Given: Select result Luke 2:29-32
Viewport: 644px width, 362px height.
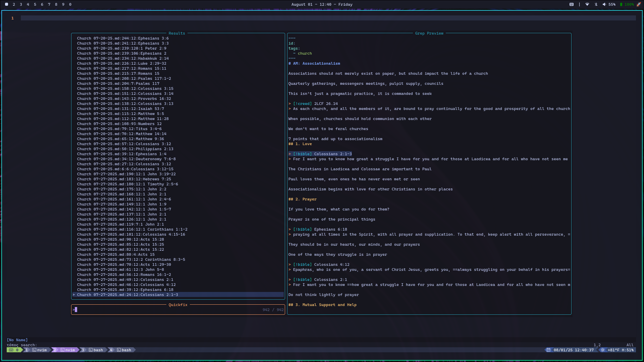Looking at the screenshot, I should [122, 64].
